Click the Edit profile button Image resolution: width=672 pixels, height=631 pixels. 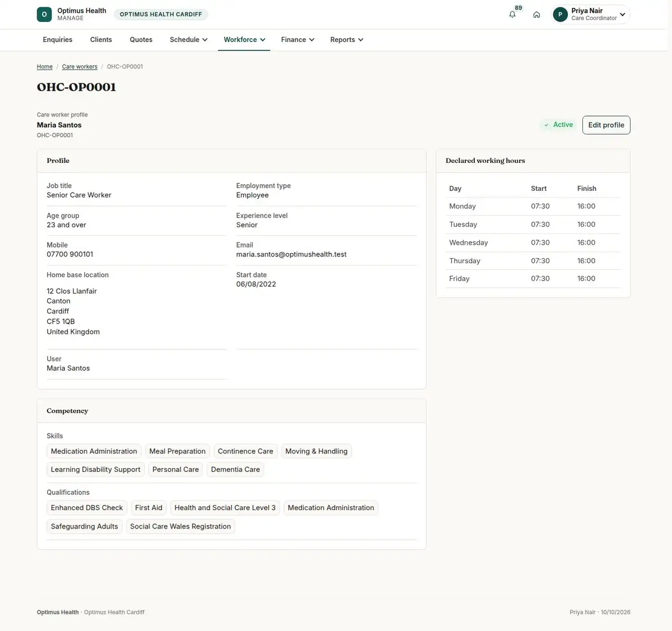tap(606, 125)
